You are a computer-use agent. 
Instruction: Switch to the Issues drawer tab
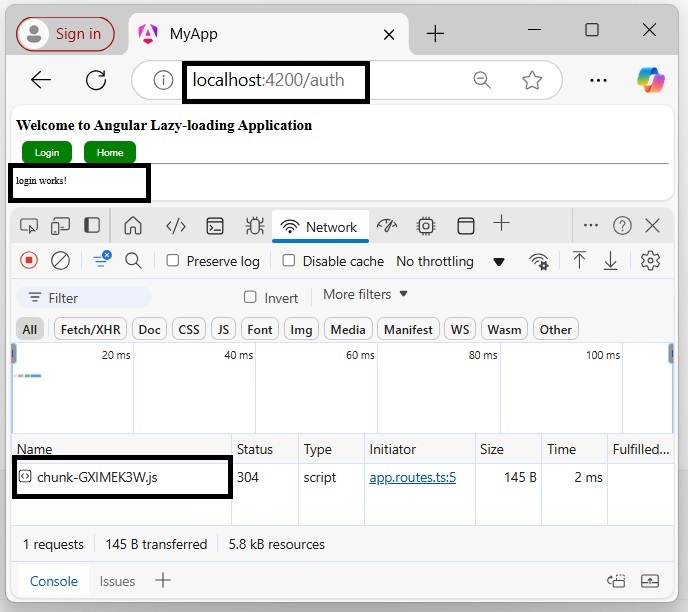[117, 581]
